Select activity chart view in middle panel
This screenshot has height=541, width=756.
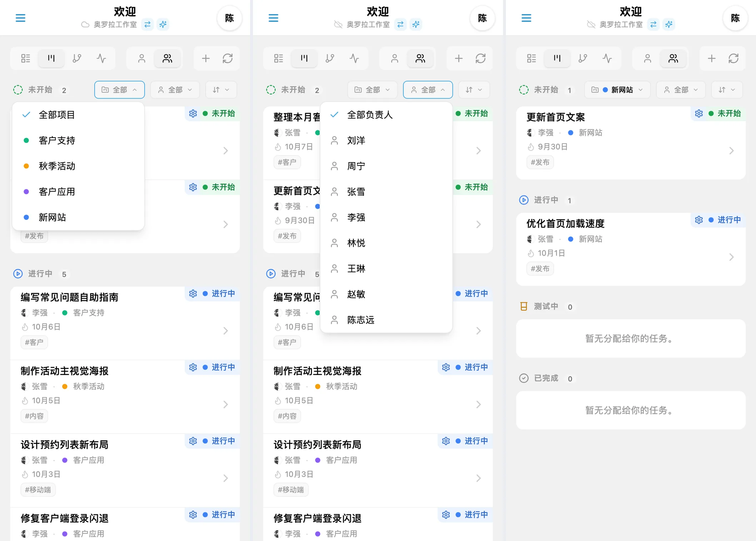[x=354, y=58]
